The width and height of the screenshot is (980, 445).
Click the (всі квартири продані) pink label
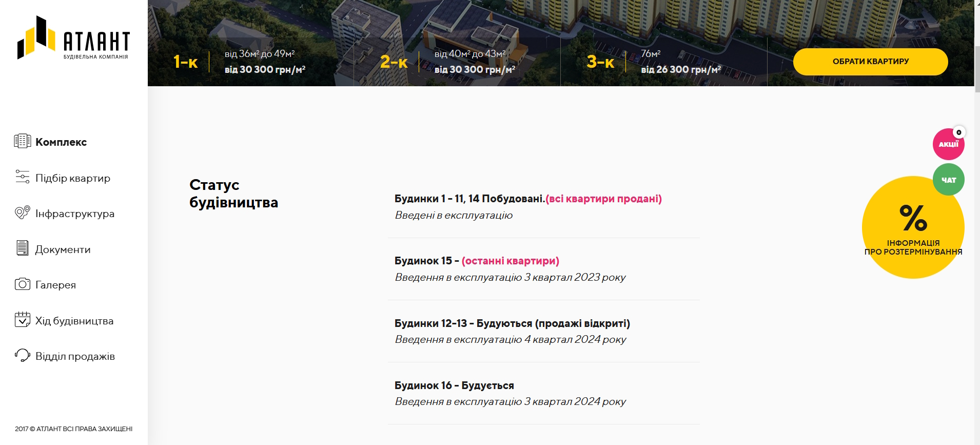tap(603, 199)
